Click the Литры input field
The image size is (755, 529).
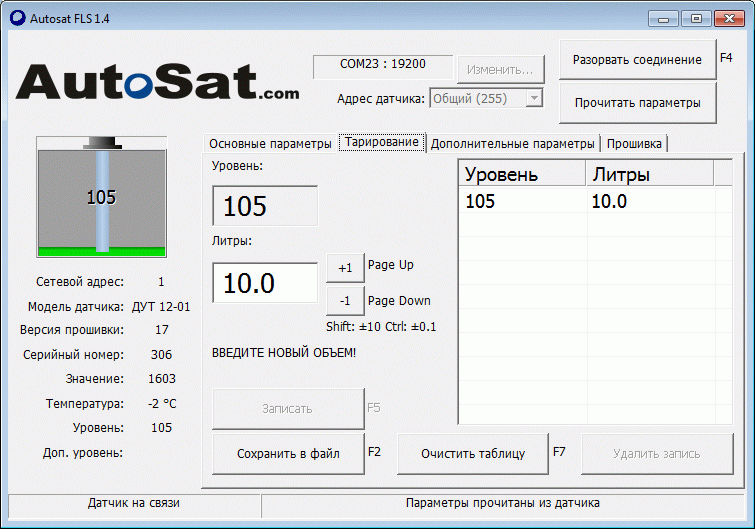(265, 283)
